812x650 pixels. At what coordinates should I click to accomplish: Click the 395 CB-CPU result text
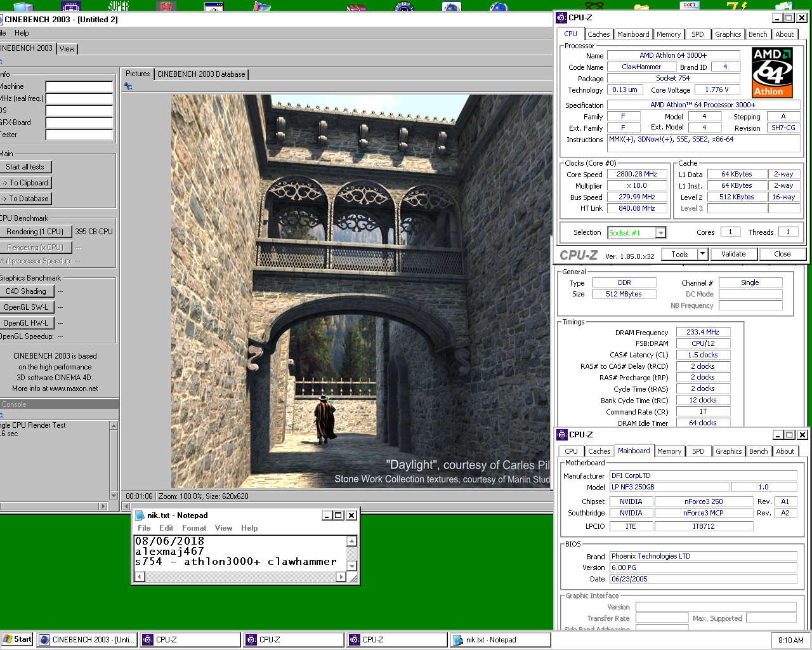click(x=94, y=232)
